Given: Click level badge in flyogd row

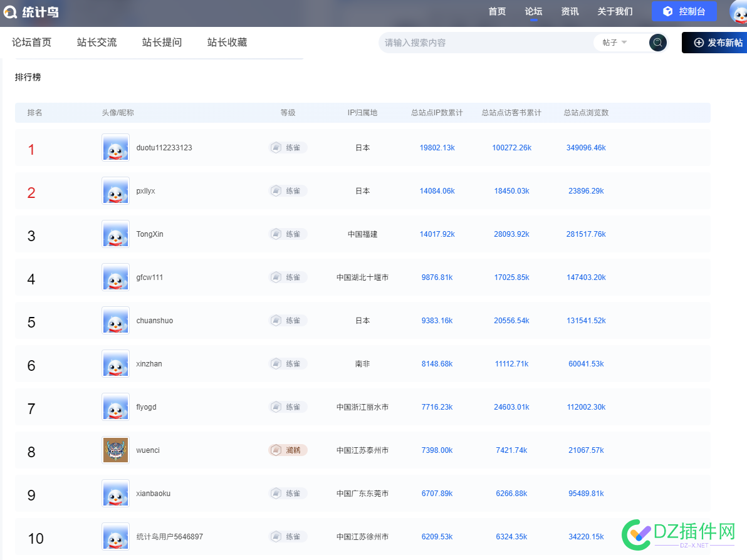Looking at the screenshot, I should 288,407.
